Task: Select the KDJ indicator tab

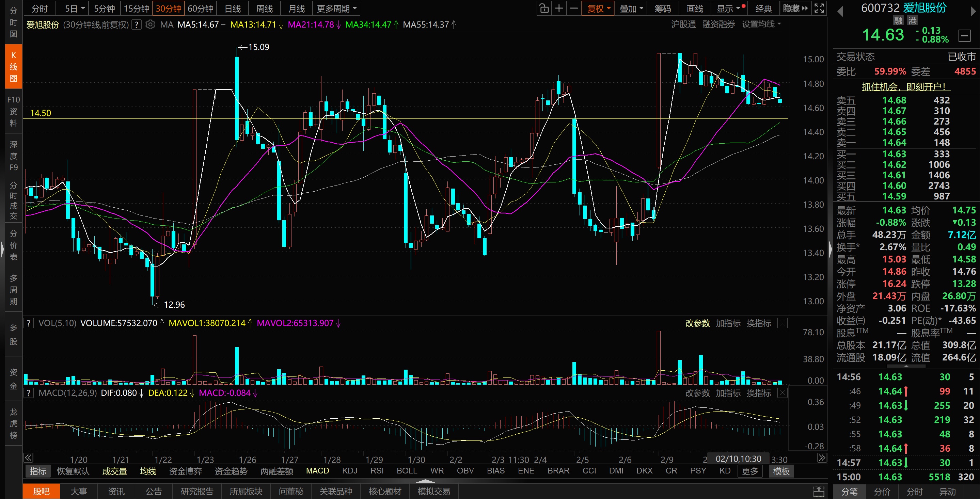Action: click(349, 471)
